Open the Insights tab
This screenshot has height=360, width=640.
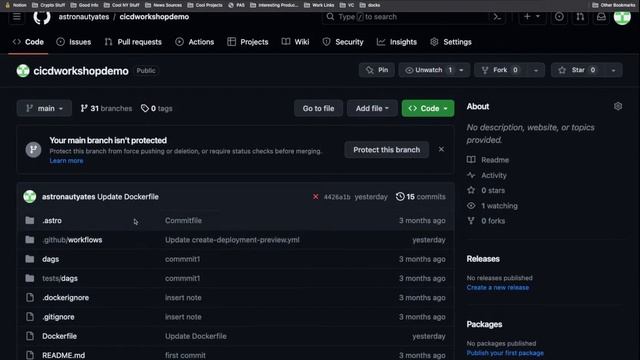click(397, 42)
